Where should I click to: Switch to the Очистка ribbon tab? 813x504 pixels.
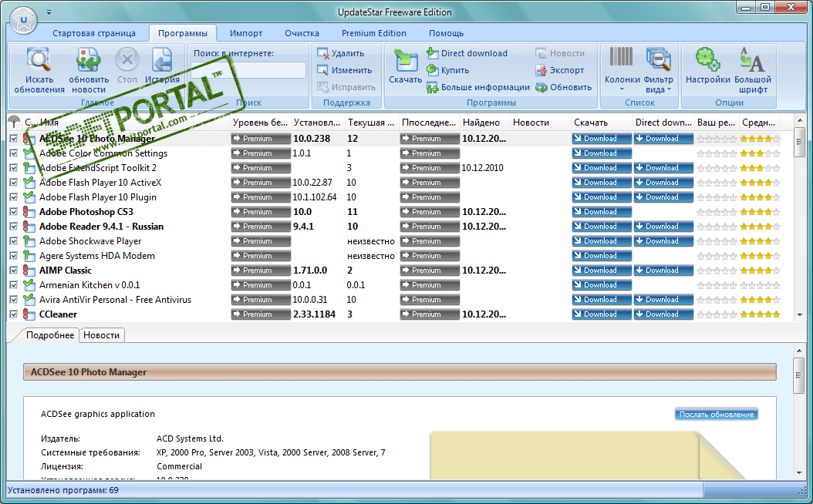click(302, 33)
